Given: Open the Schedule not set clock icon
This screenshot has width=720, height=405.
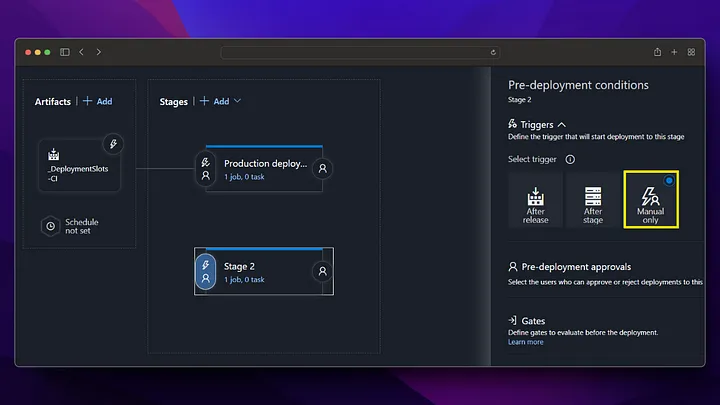Looking at the screenshot, I should (x=51, y=226).
